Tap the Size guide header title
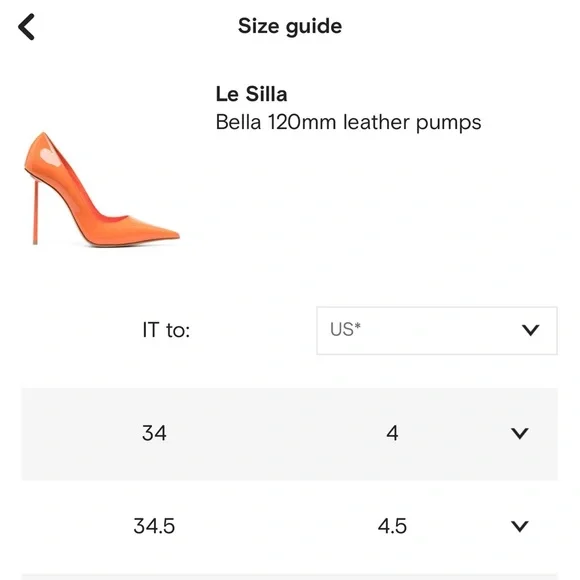This screenshot has height=580, width=580. pos(290,26)
